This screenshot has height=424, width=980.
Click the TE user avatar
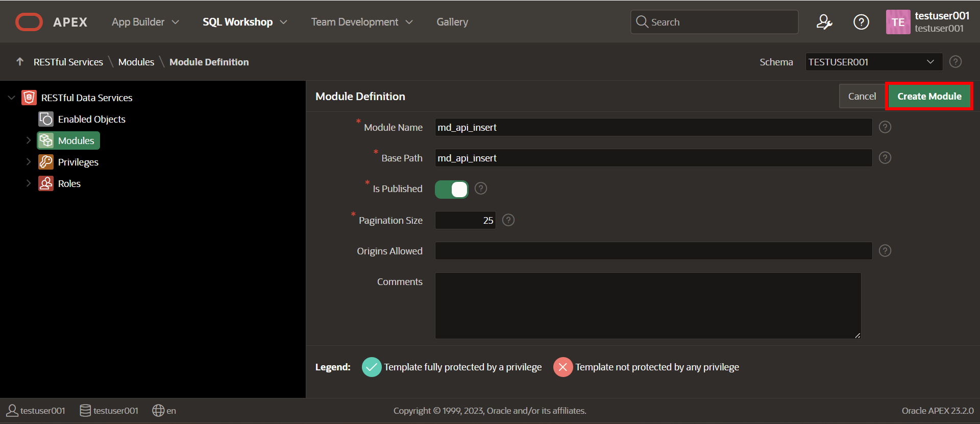898,22
